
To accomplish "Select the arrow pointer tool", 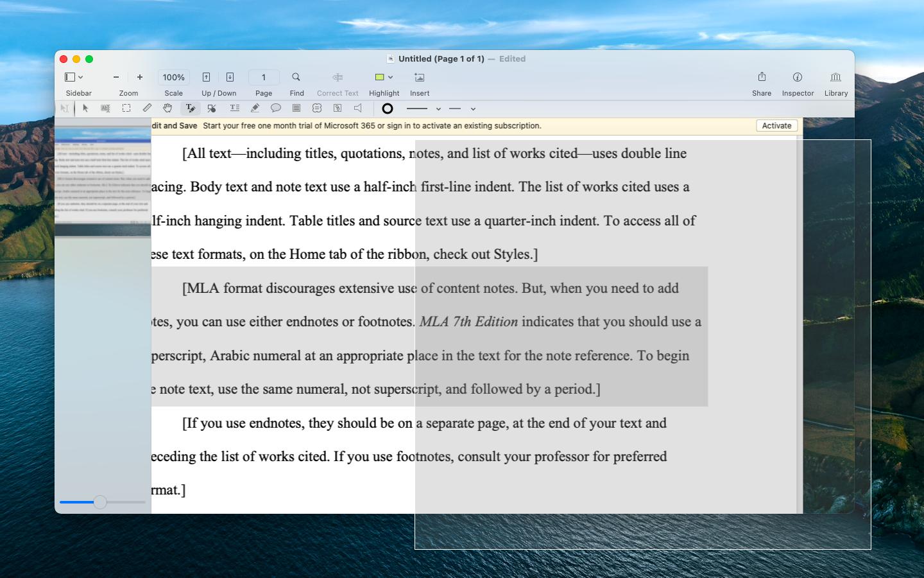I will point(85,109).
